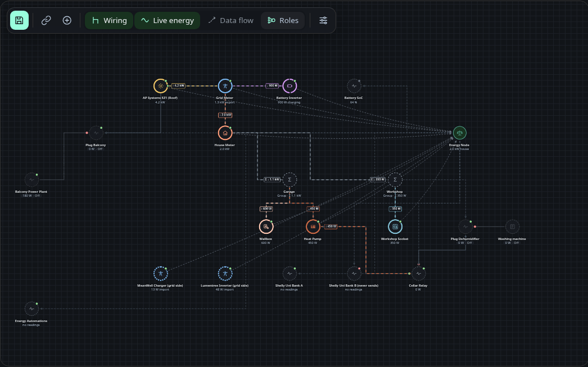Toggle the Wiring layer
Viewport: 588px width, 367px height.
(109, 20)
